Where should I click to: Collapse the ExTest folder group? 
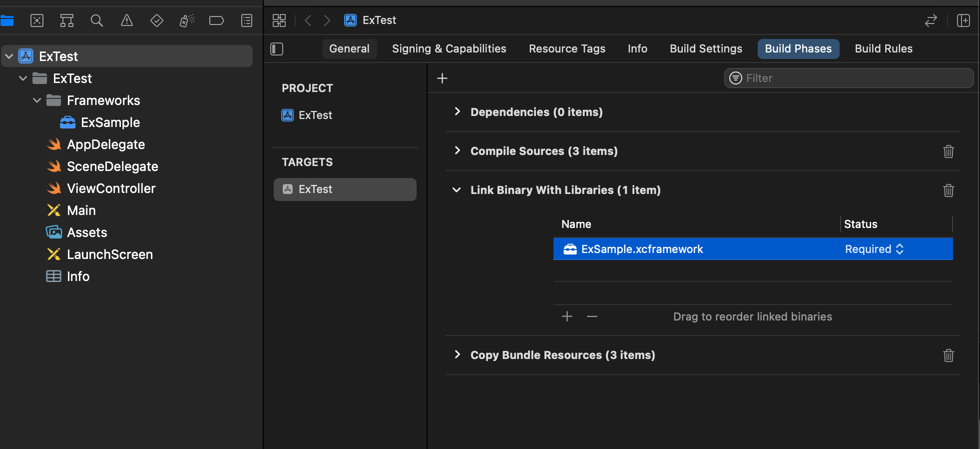23,78
